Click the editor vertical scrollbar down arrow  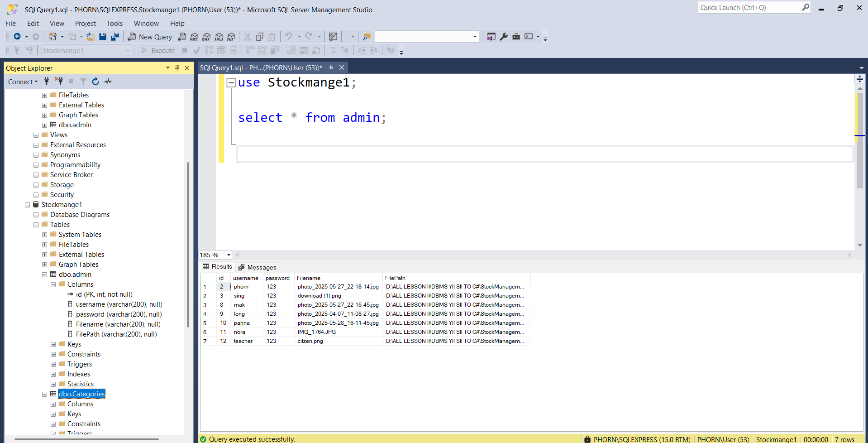(860, 245)
